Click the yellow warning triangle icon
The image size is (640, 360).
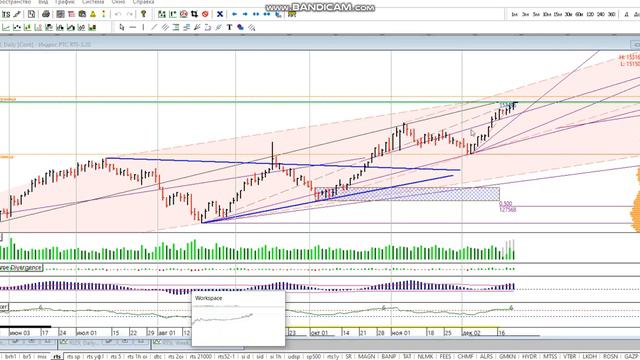click(93, 14)
